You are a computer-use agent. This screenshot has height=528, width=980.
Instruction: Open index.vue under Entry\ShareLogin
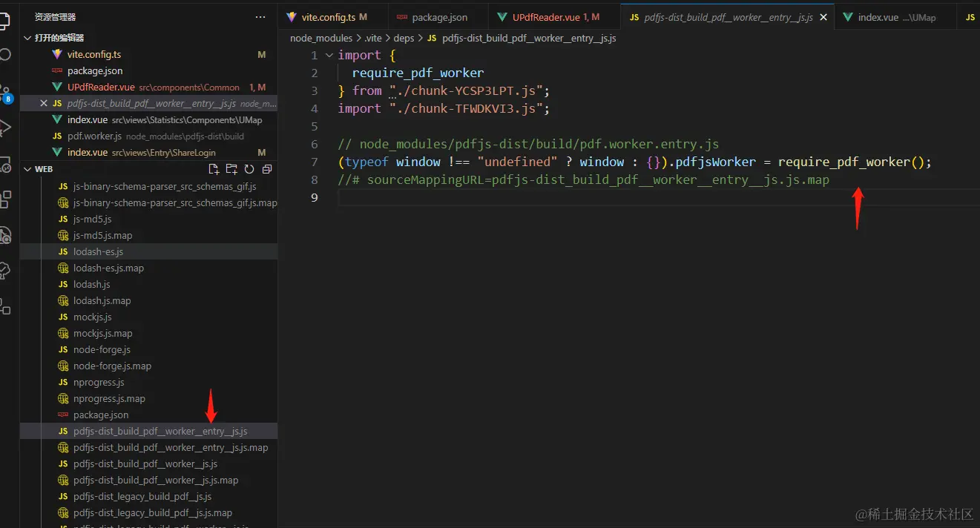point(148,152)
